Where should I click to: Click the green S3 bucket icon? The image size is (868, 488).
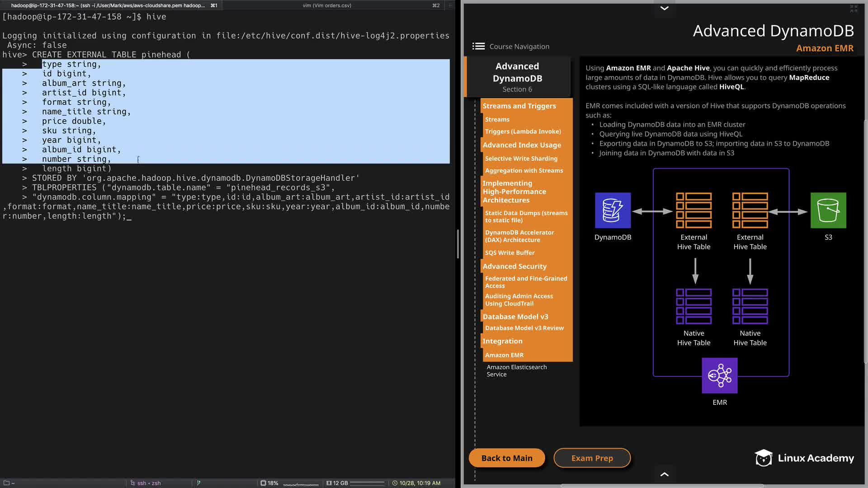click(x=828, y=211)
